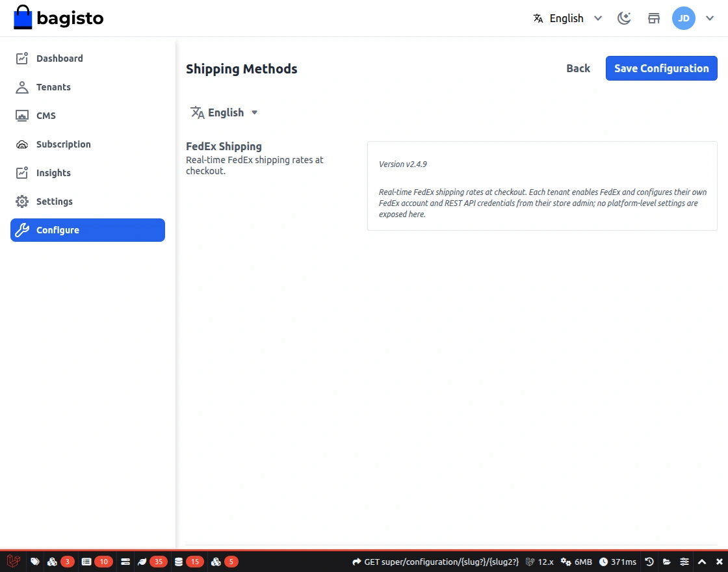
Task: Expand the account menu chevron
Action: tap(709, 18)
